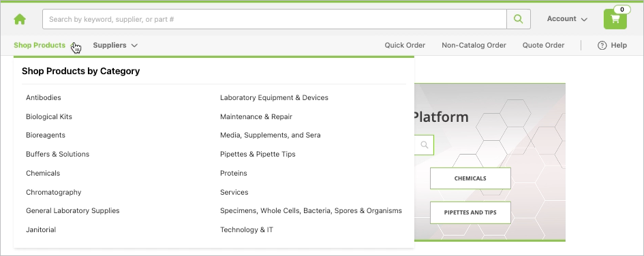The width and height of the screenshot is (644, 256).
Task: Open General Laboratory Supplies category
Action: point(73,211)
